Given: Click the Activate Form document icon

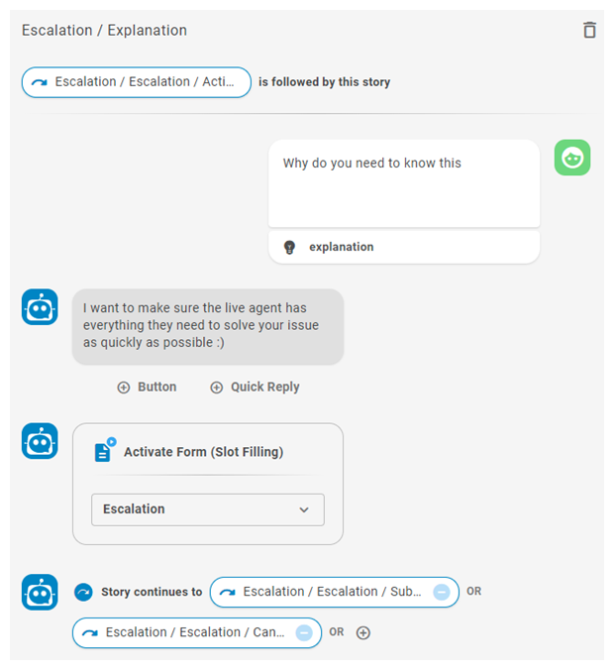Looking at the screenshot, I should tap(105, 450).
